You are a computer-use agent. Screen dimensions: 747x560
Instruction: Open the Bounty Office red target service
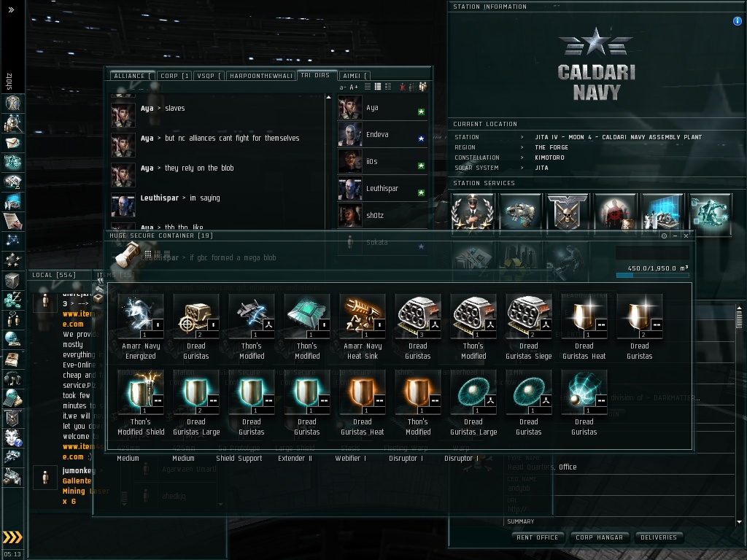614,212
